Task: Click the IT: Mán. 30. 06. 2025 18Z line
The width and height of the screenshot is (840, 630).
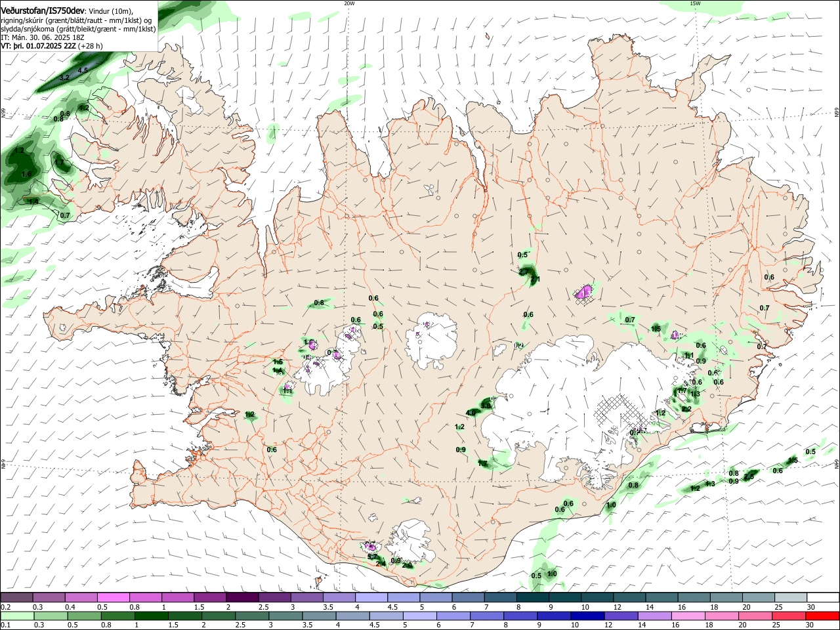Action: [x=43, y=37]
